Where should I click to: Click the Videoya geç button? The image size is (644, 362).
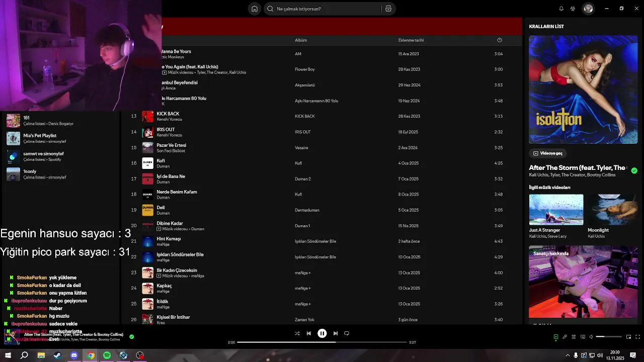(x=548, y=153)
